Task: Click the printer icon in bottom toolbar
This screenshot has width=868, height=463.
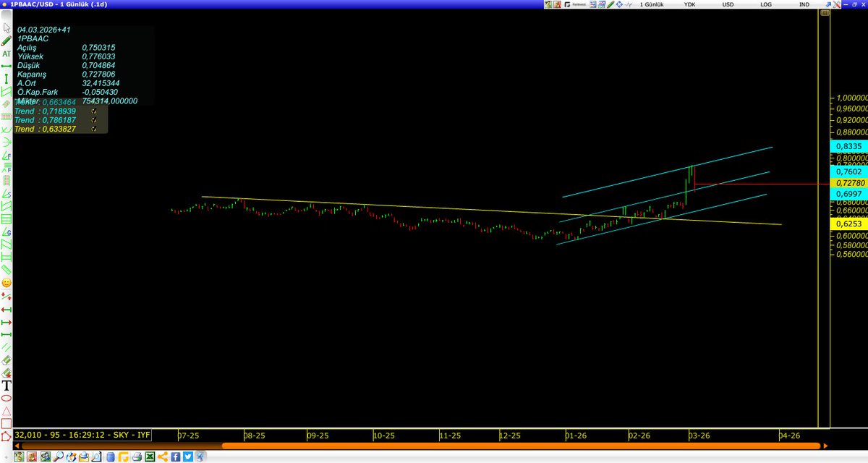Action: [x=137, y=456]
